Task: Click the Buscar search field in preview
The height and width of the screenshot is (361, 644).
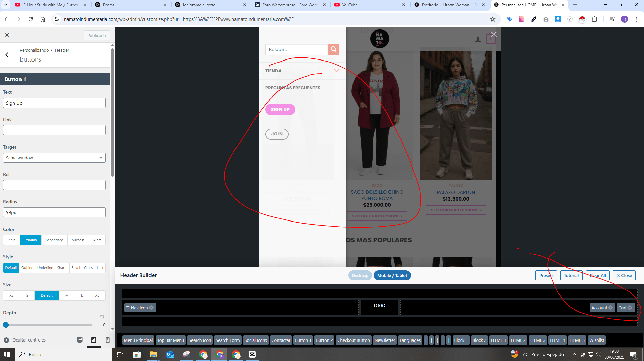Action: click(x=297, y=49)
